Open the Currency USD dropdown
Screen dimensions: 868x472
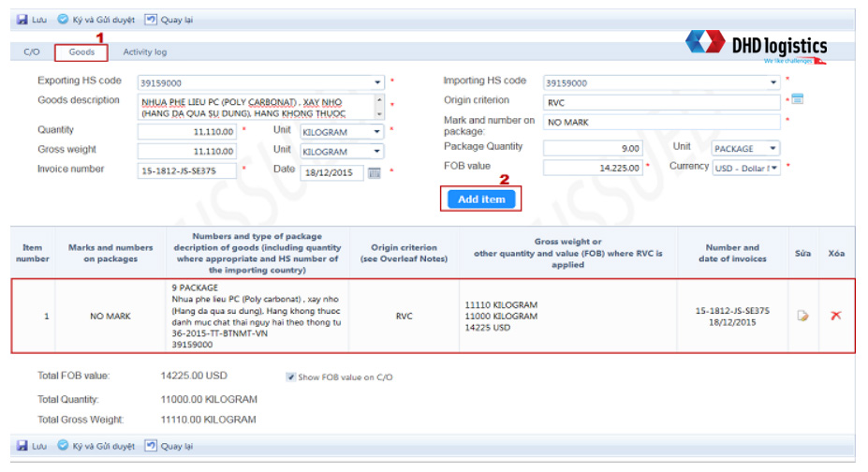pyautogui.click(x=774, y=168)
